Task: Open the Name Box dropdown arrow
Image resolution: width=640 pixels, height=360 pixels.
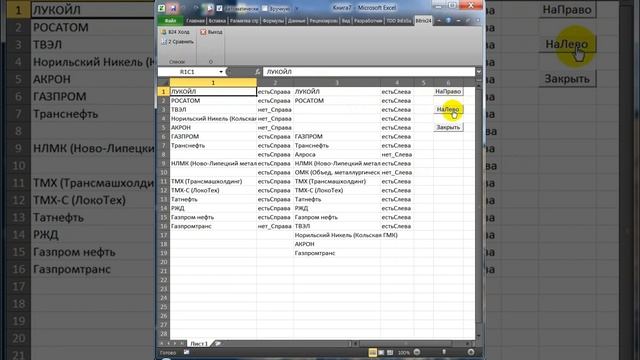Action: [221, 72]
